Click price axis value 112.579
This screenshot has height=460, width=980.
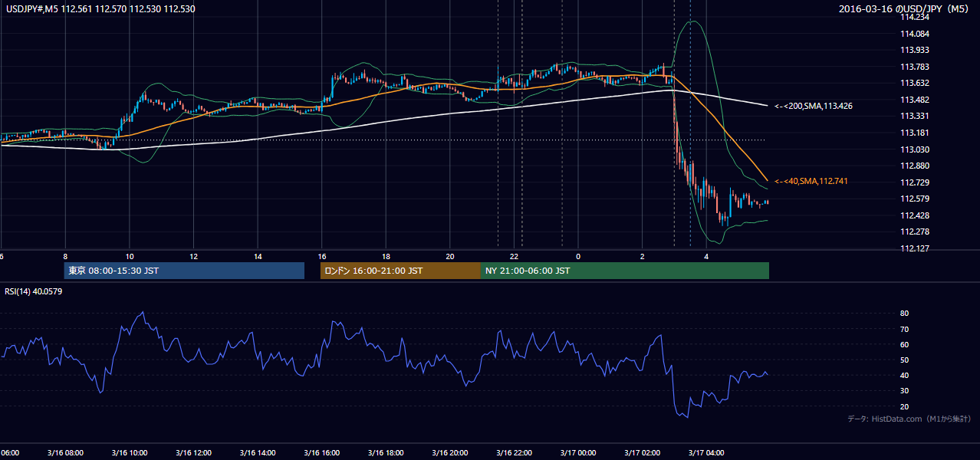pos(915,199)
